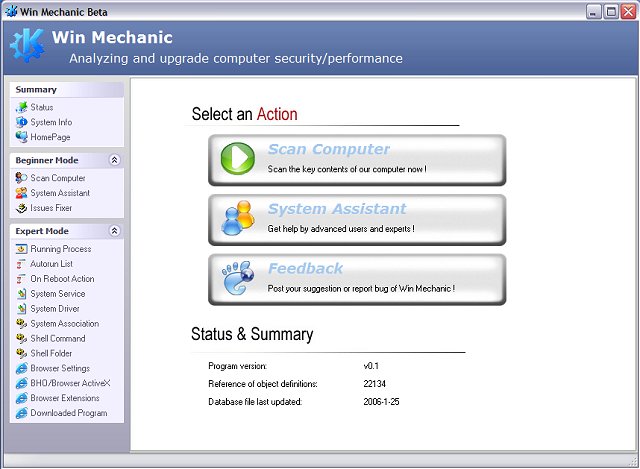The width and height of the screenshot is (640, 469).
Task: Click the Issues Fixer icon
Action: point(21,208)
